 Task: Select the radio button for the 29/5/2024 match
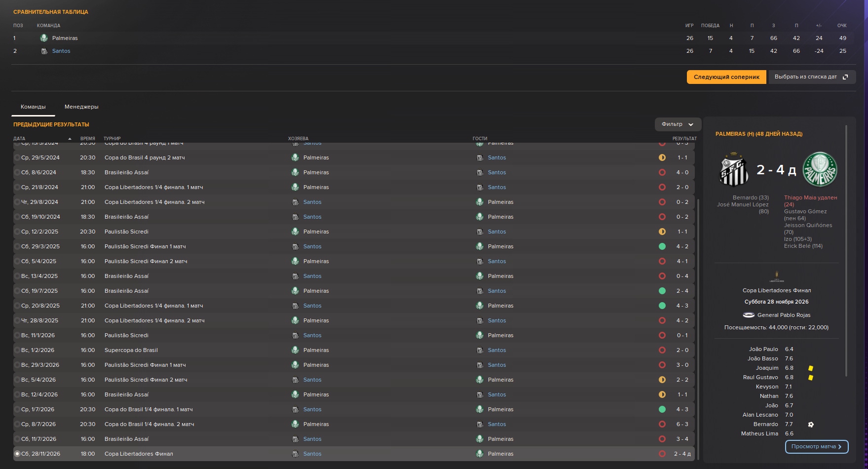click(x=17, y=157)
